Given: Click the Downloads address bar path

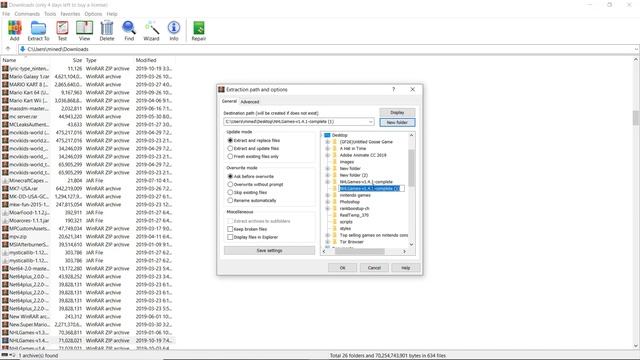Looking at the screenshot, I should [58, 49].
